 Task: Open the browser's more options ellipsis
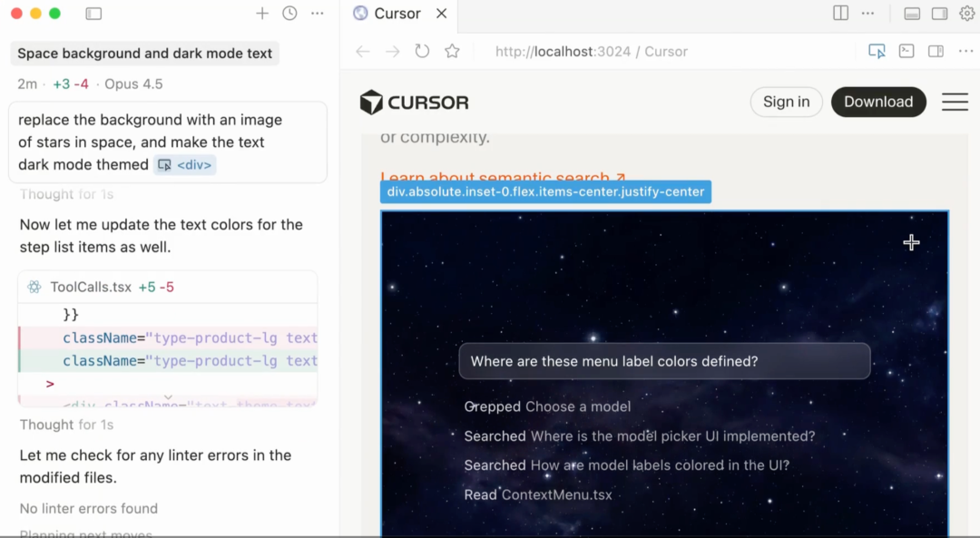965,52
